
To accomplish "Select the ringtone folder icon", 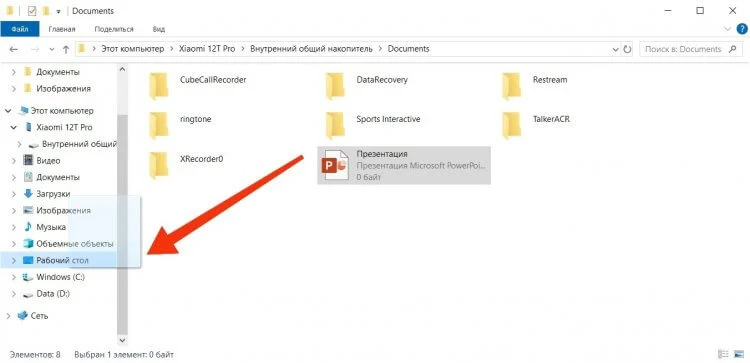I will tap(158, 125).
